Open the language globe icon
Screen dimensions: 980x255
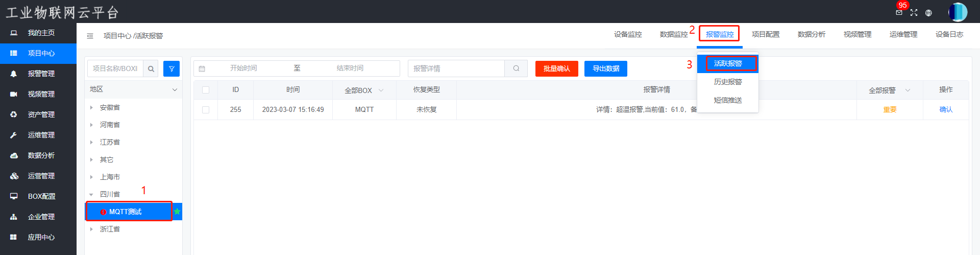(928, 13)
